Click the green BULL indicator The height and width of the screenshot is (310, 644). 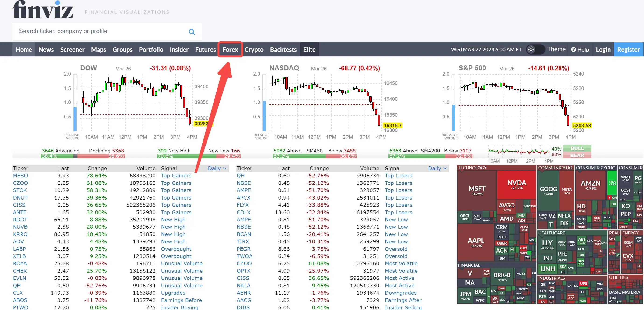577,148
